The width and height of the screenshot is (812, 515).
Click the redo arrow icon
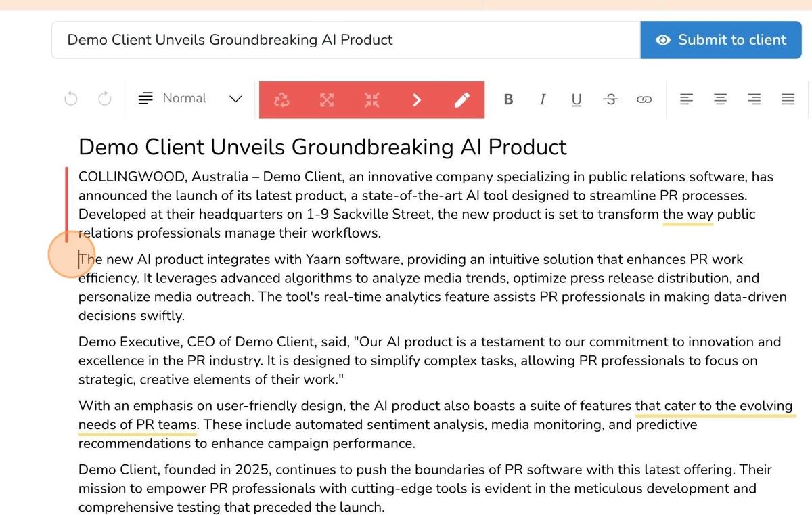(104, 99)
